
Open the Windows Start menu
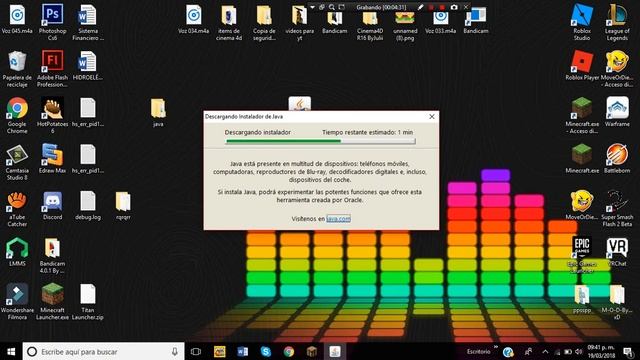pyautogui.click(x=11, y=351)
